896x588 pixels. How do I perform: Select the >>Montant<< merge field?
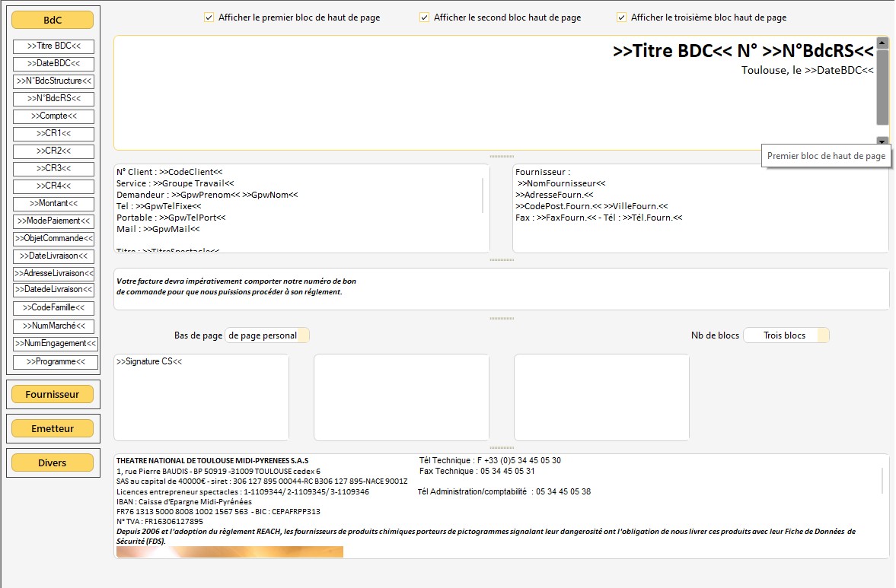coord(53,204)
